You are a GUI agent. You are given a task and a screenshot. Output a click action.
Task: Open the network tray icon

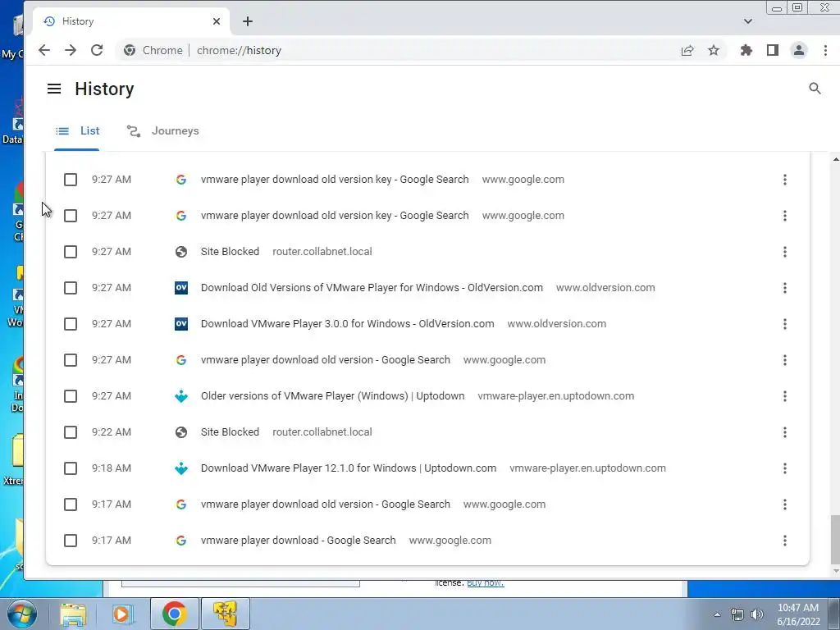737,614
